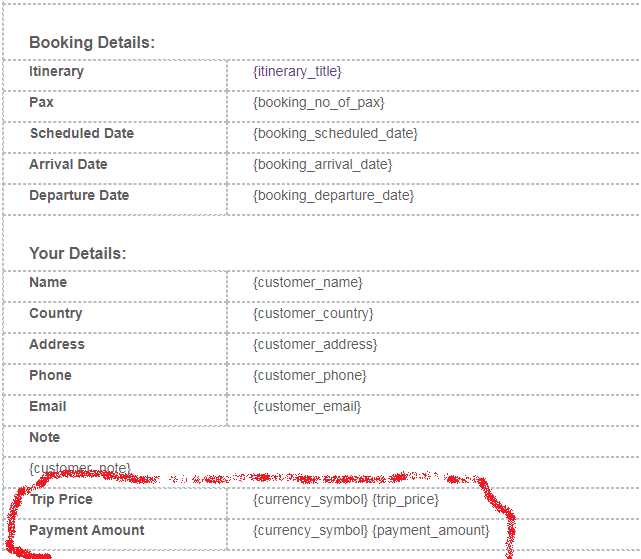Click the Booking Details heading

pyautogui.click(x=92, y=43)
